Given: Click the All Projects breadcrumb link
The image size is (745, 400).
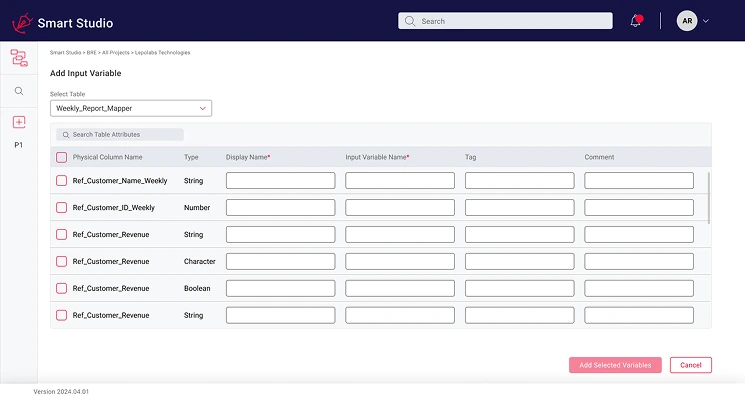Looking at the screenshot, I should click(x=115, y=52).
